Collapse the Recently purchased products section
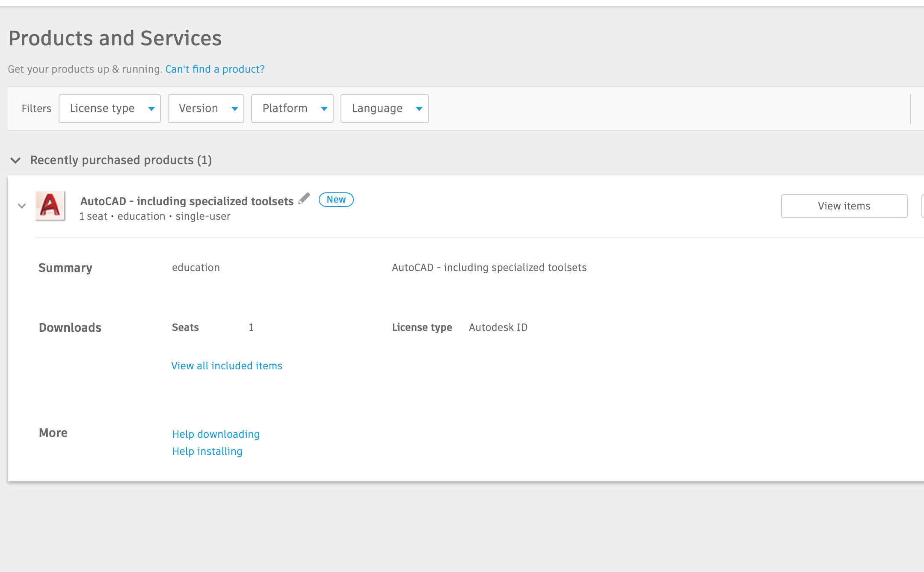Viewport: 924px width, 572px height. point(16,160)
